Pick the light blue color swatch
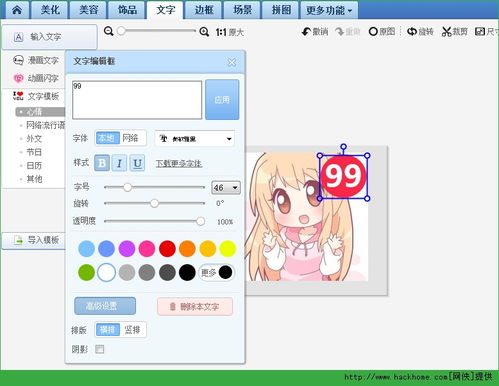The height and width of the screenshot is (386, 499). 86,249
